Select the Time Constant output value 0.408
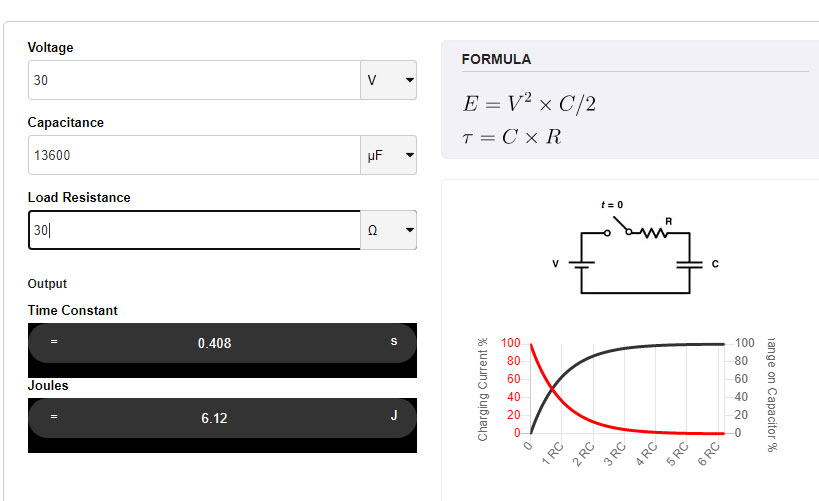The height and width of the screenshot is (501, 819). click(214, 343)
